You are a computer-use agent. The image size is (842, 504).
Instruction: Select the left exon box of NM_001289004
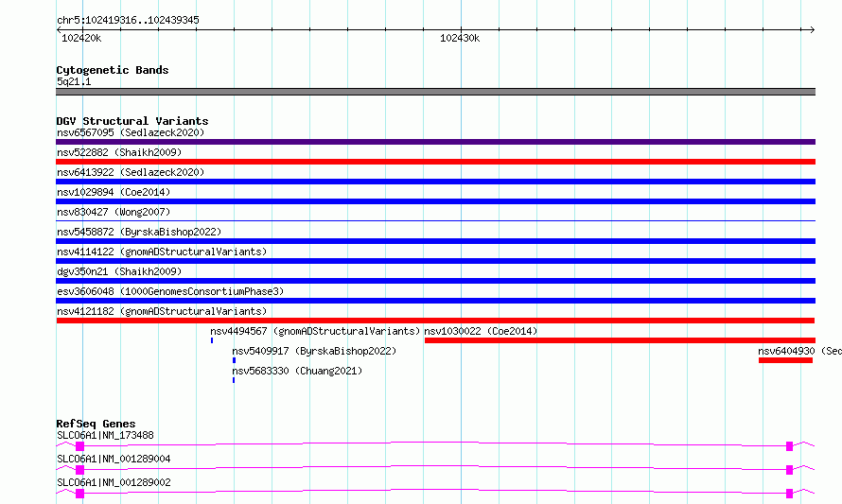pyautogui.click(x=80, y=470)
